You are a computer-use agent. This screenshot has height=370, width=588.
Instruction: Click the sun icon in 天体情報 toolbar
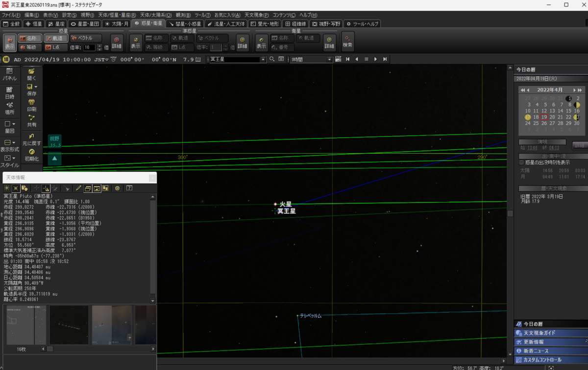point(7,188)
